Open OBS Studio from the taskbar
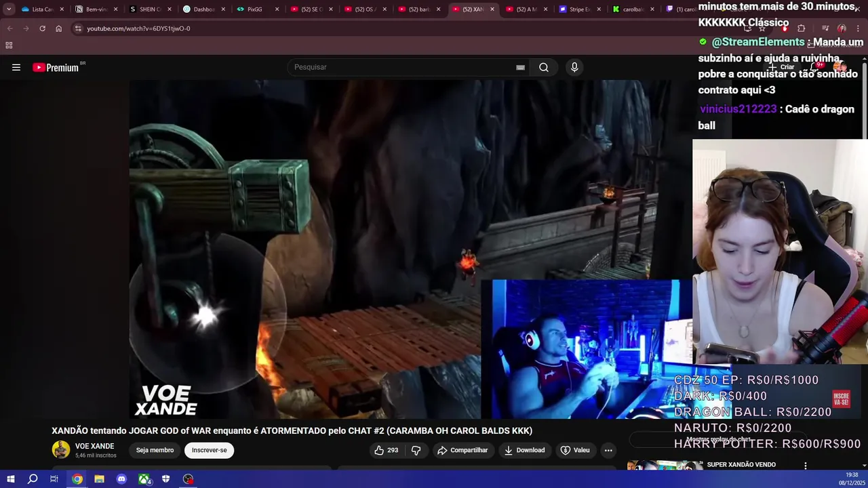 188,479
